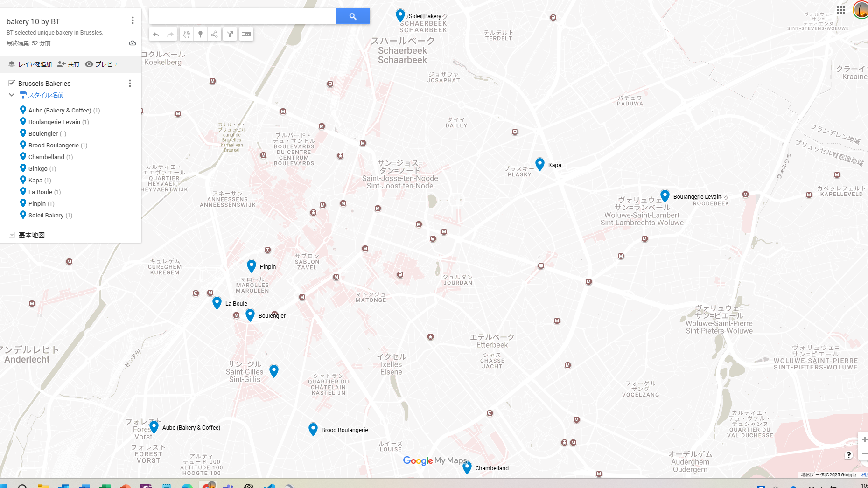Click the Boulengier map pin
Viewport: 868px width, 488px height.
pyautogui.click(x=250, y=315)
